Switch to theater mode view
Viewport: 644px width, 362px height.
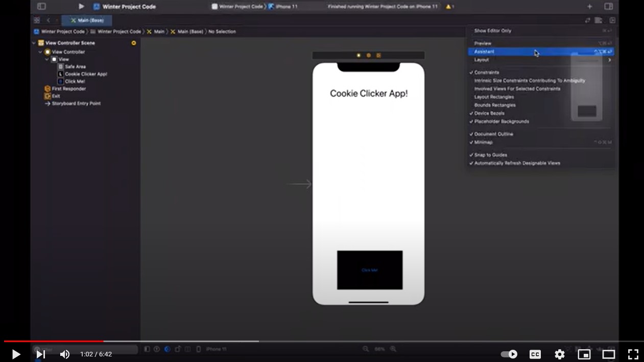tap(608, 354)
